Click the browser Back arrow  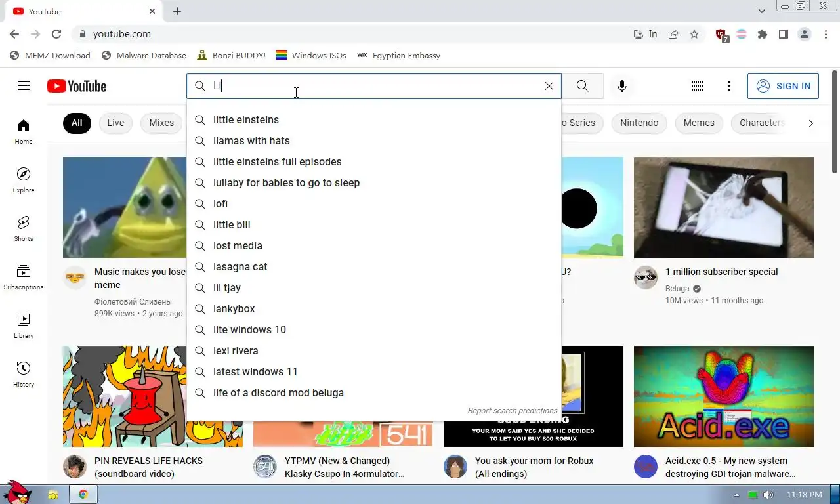coord(14,34)
